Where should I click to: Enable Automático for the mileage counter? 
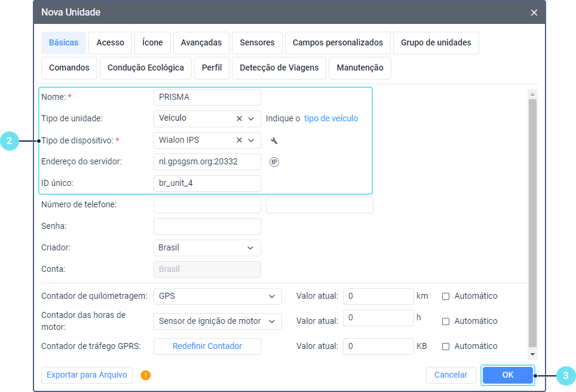(446, 296)
